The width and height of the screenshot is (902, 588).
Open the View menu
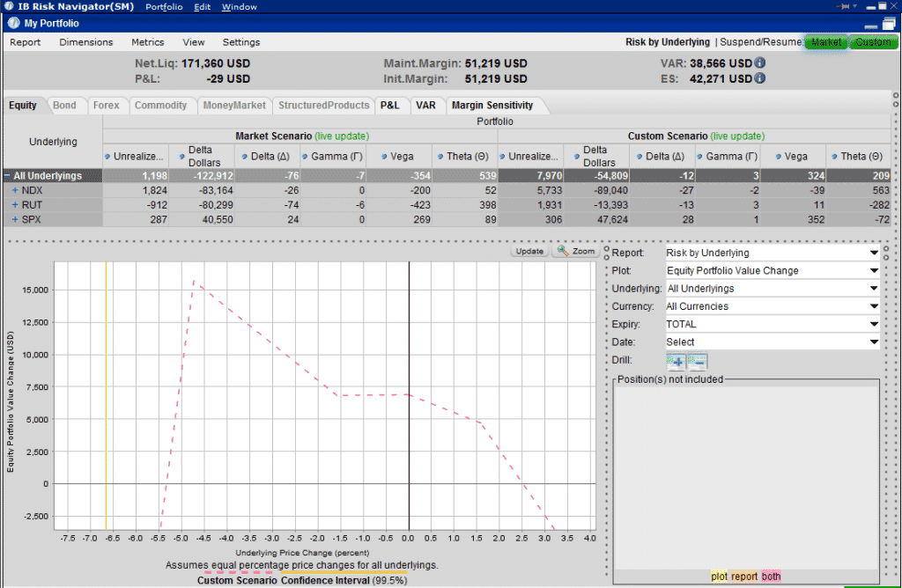193,42
